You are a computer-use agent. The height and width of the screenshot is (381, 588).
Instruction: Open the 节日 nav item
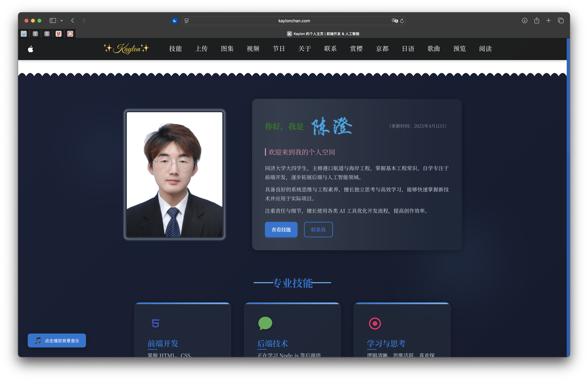(x=279, y=48)
